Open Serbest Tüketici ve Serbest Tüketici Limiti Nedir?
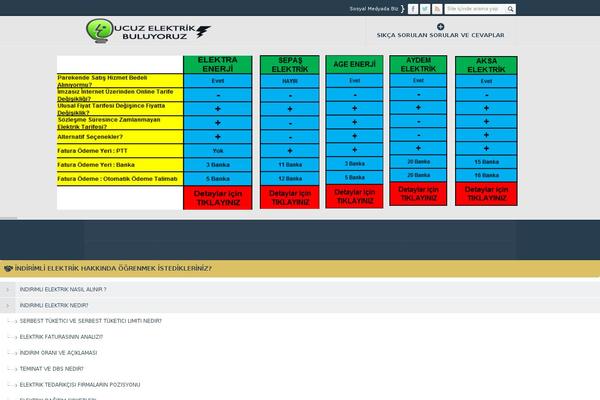Image resolution: width=600 pixels, height=400 pixels. coord(91,321)
